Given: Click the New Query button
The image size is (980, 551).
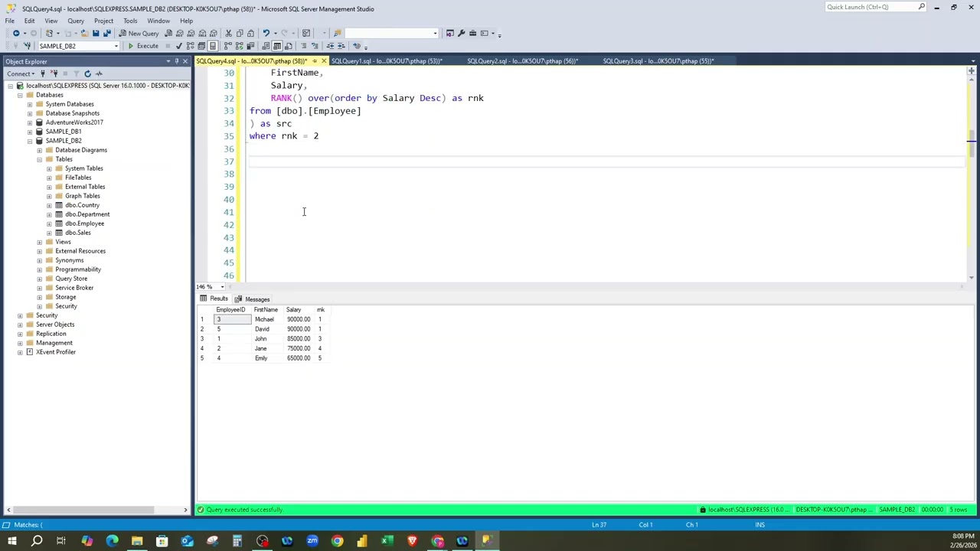Looking at the screenshot, I should coord(139,33).
